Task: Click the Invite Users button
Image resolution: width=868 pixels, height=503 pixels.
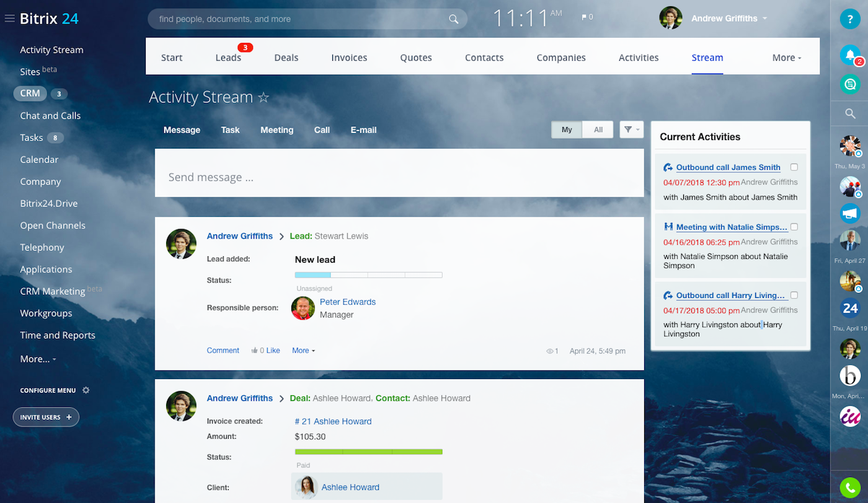Action: click(x=46, y=417)
